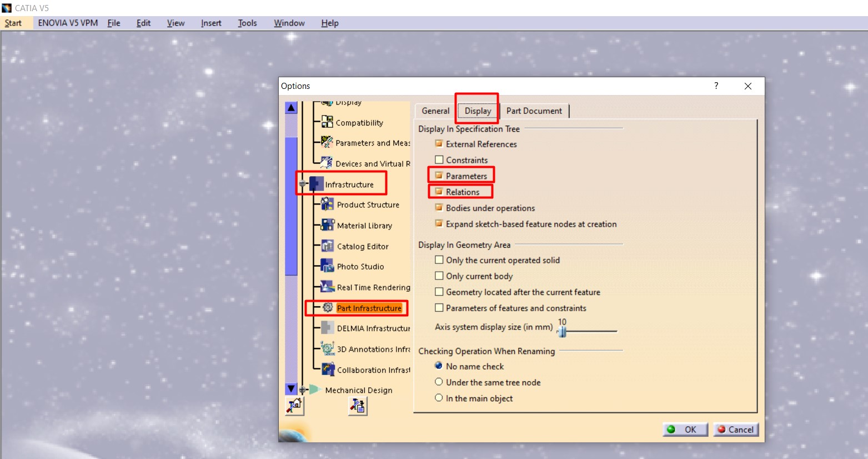Open the Tools menu
868x459 pixels.
[247, 23]
